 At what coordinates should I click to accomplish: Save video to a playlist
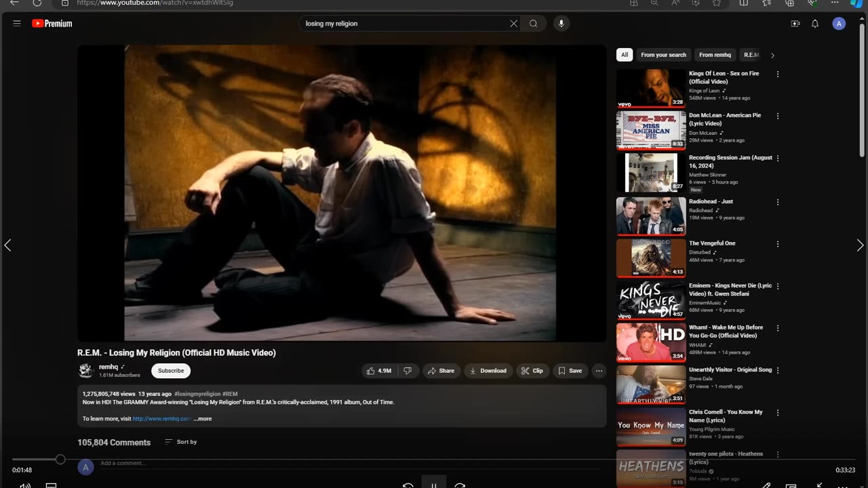tap(570, 371)
